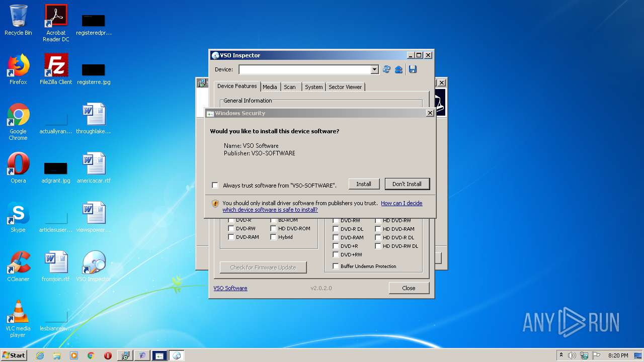Toggle the DVD+R checkbox
The height and width of the screenshot is (362, 644).
(336, 246)
